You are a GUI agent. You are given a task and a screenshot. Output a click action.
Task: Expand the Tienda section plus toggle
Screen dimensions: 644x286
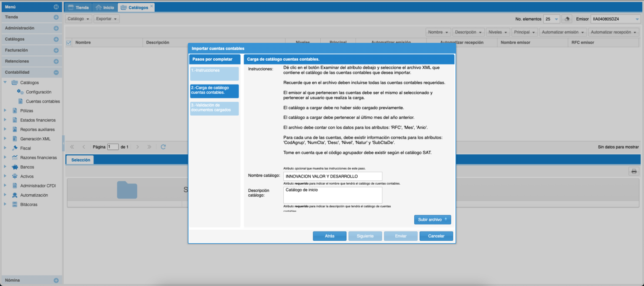(x=56, y=17)
